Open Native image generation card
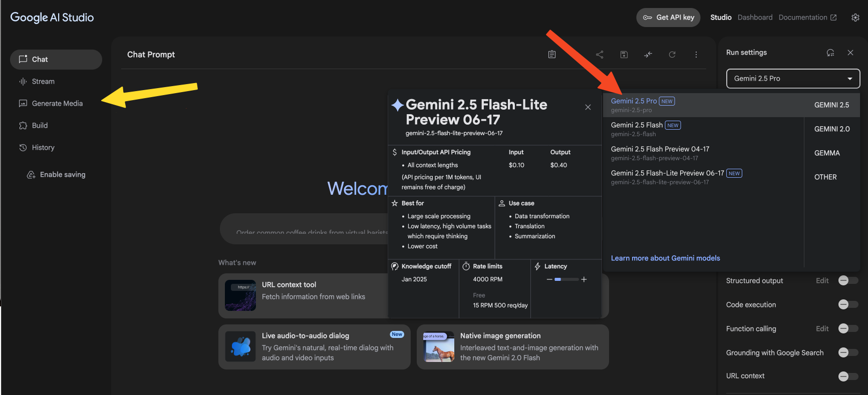The width and height of the screenshot is (868, 395). click(513, 347)
